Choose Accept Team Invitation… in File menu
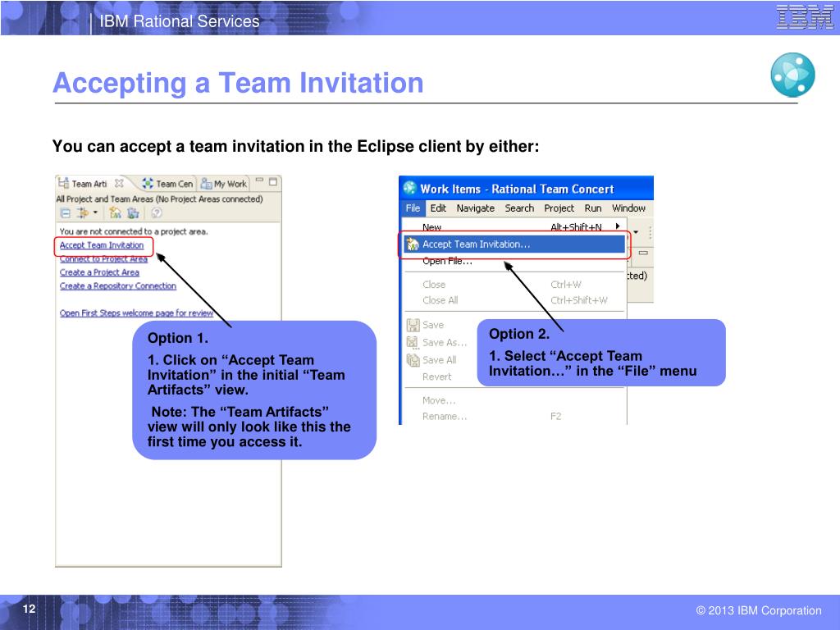This screenshot has width=840, height=630. 514,244
